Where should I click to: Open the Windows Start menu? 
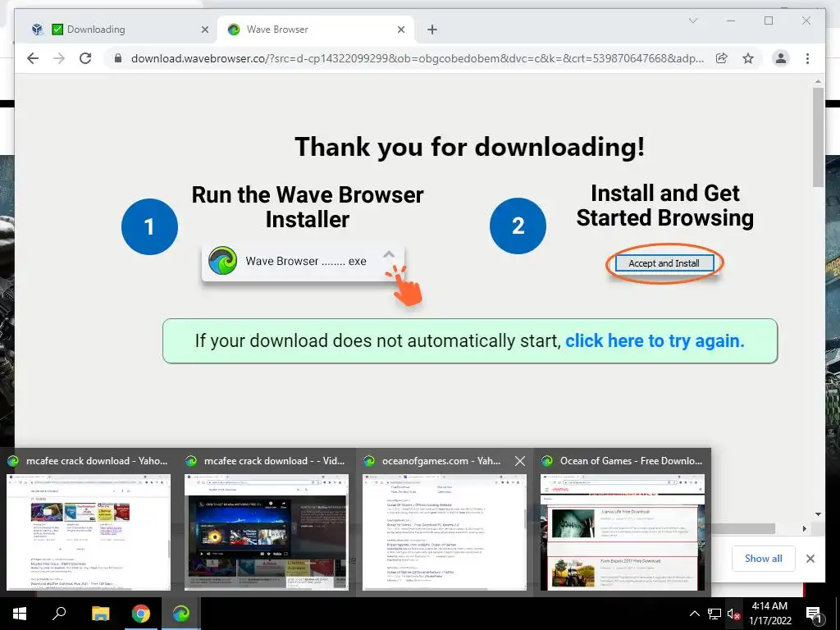pos(20,614)
